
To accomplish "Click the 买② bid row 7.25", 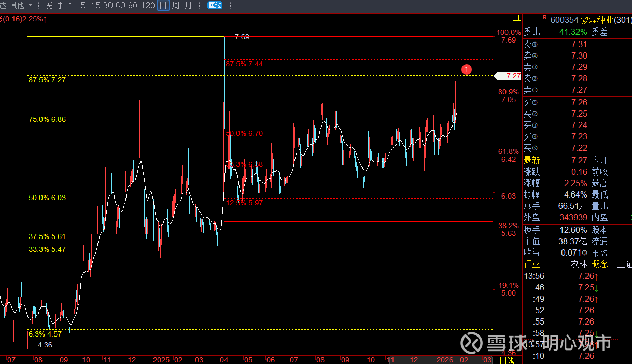I will (x=577, y=114).
